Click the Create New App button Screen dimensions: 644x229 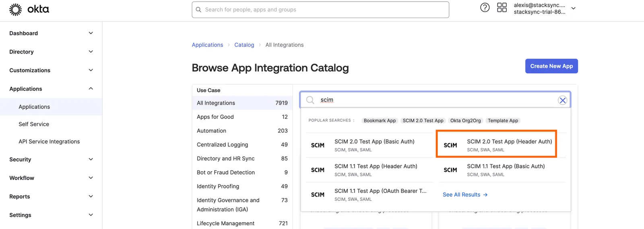551,66
